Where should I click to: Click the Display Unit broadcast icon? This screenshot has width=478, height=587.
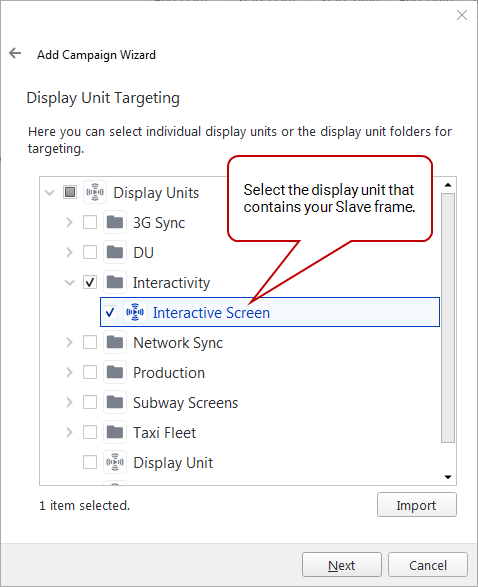point(115,462)
